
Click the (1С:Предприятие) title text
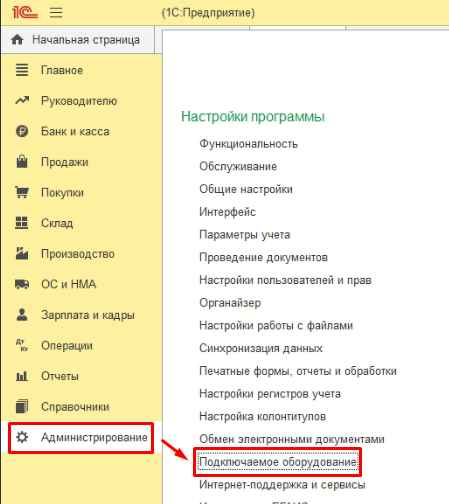tap(208, 13)
